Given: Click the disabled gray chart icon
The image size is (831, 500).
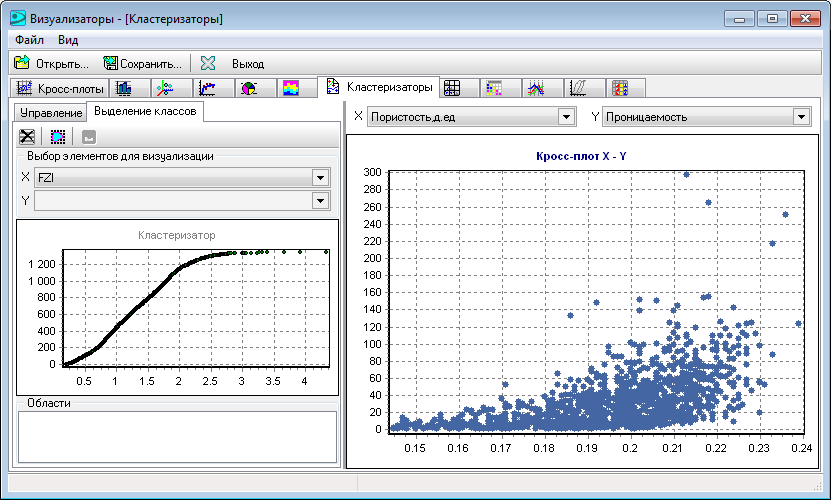Looking at the screenshot, I should (x=89, y=137).
